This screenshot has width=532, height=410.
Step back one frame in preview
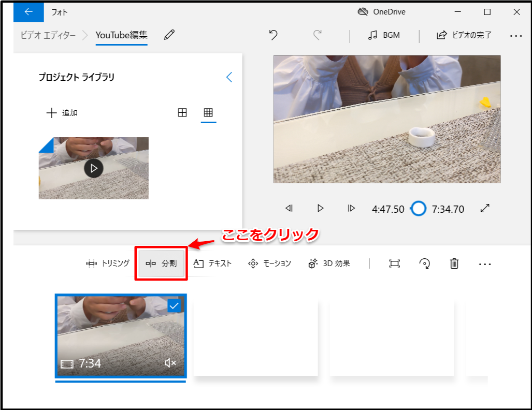[x=289, y=208]
